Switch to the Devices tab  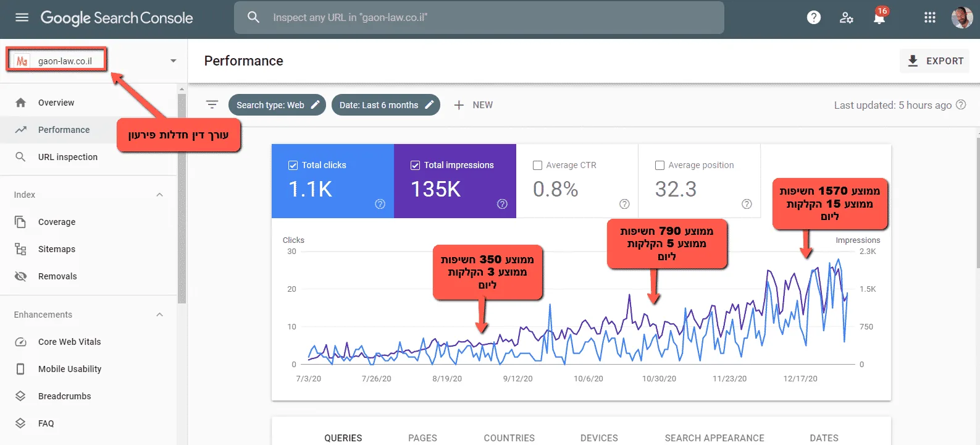pyautogui.click(x=599, y=438)
